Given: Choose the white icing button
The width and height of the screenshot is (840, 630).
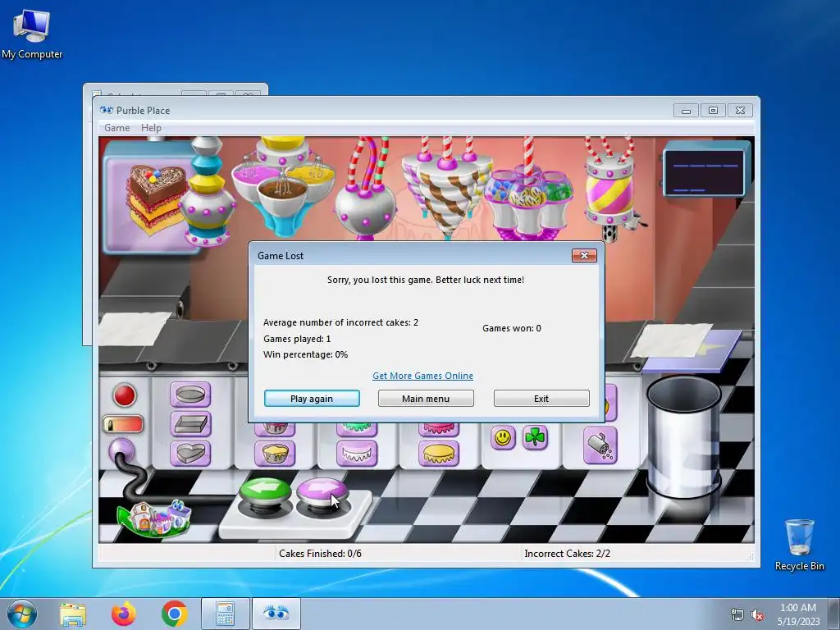Looking at the screenshot, I should coord(358,453).
